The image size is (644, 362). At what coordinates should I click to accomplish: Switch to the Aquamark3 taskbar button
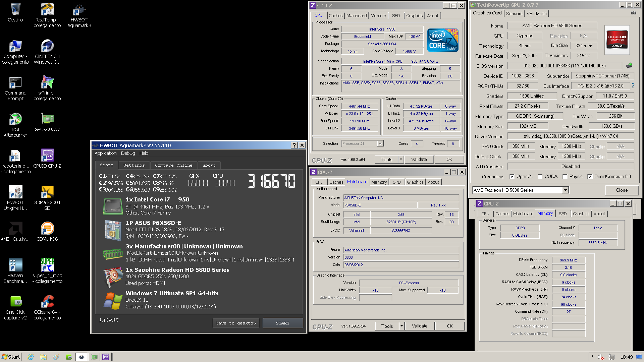[82, 357]
